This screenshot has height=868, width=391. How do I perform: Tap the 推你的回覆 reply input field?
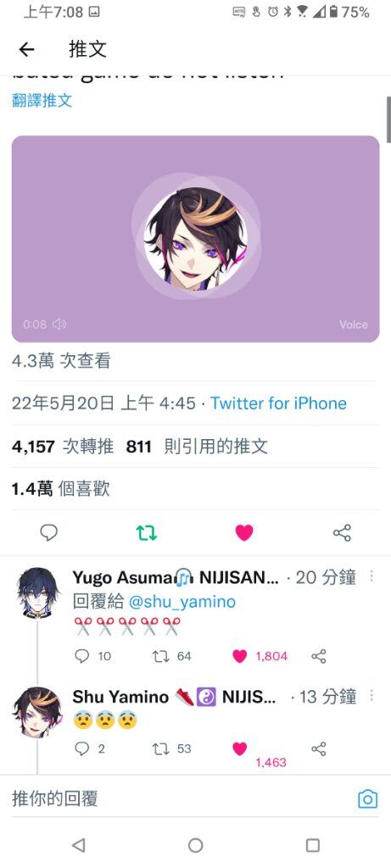pyautogui.click(x=177, y=798)
